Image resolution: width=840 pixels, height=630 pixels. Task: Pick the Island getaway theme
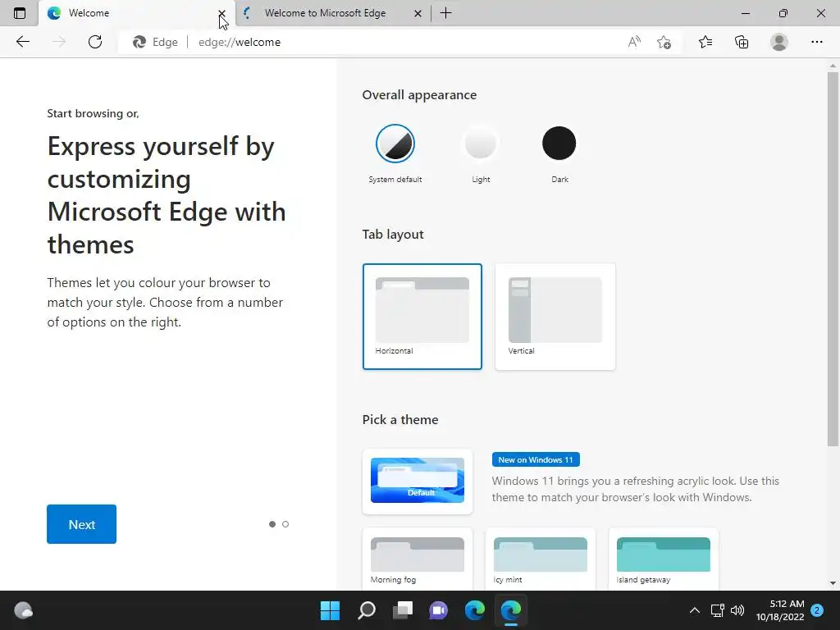[x=663, y=559]
